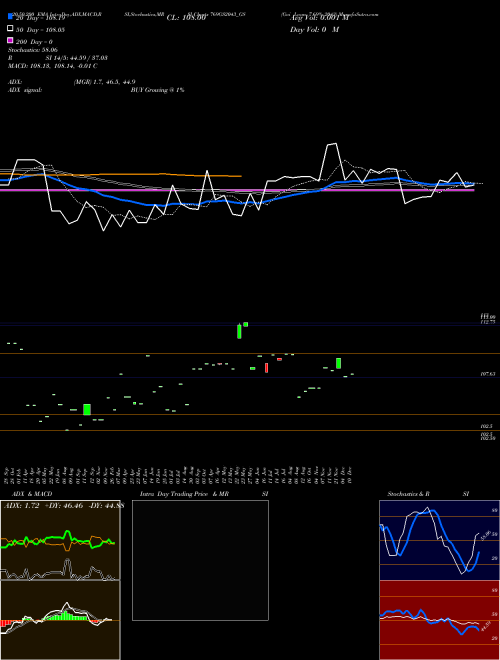Click the 'Stochastics & R' panel heading
The height and width of the screenshot is (660, 500).
click(x=408, y=494)
